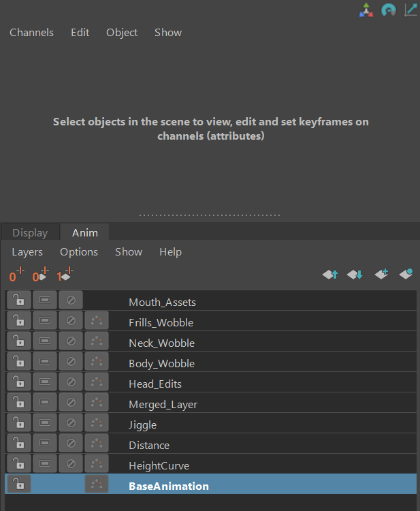This screenshot has width=420, height=511.
Task: Click the BaseAnimation ghost dots icon
Action: pos(97,484)
